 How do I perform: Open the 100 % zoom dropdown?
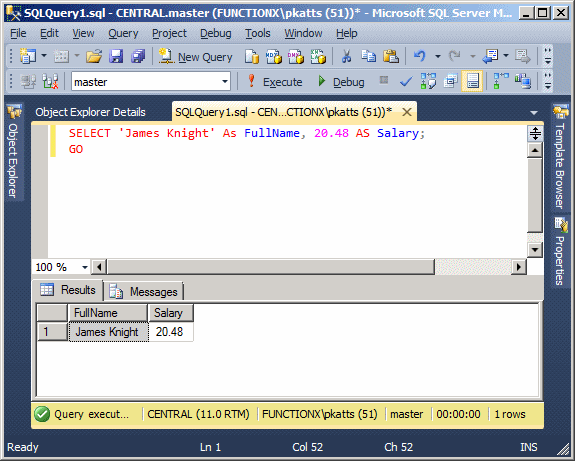[x=85, y=267]
